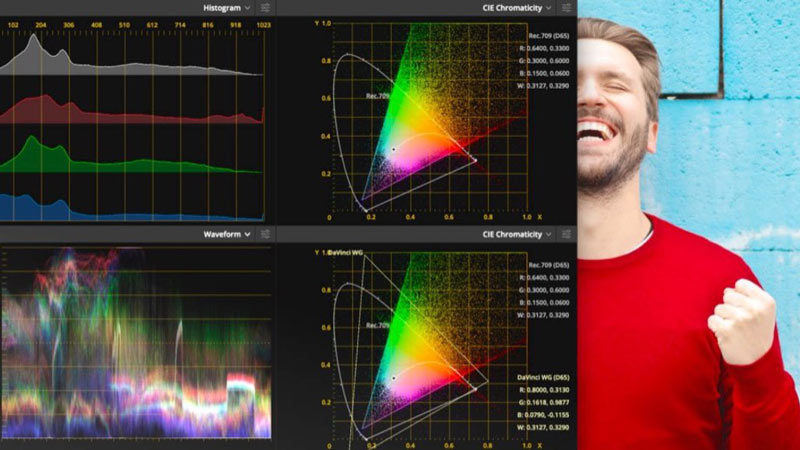This screenshot has width=800, height=450.
Task: Open the Waveform scope settings icon
Action: point(265,234)
